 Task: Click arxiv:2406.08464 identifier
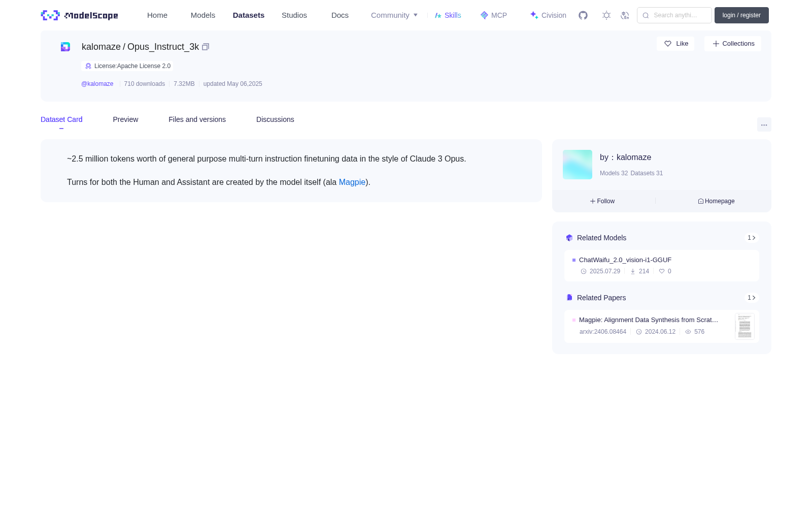pos(603,332)
